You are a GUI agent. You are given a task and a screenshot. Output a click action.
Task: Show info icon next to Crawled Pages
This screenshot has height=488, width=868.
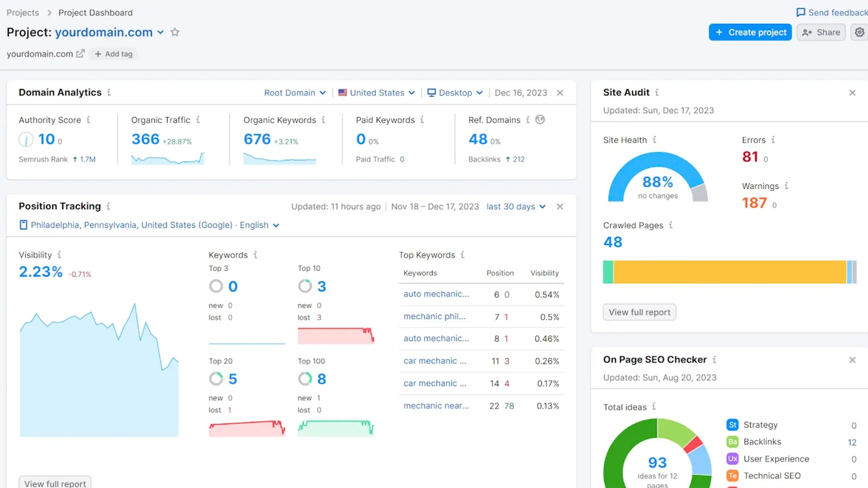pos(671,225)
